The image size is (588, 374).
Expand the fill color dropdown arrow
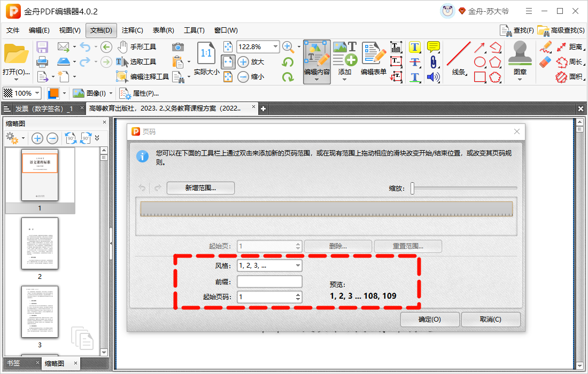coord(65,93)
